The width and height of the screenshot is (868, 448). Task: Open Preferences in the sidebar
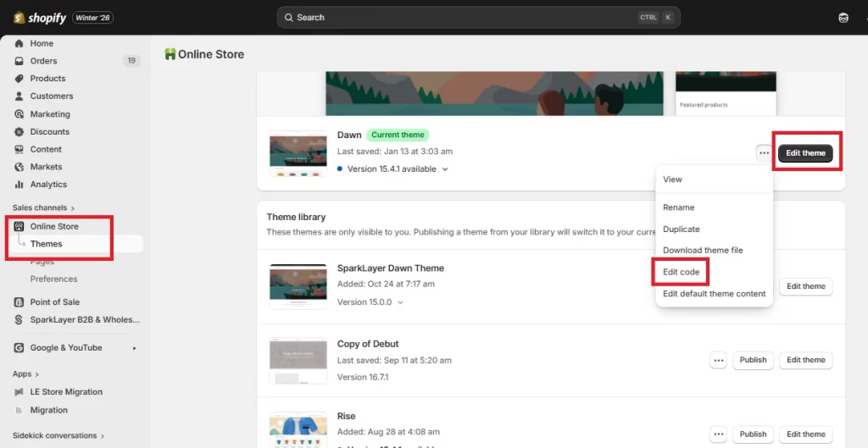click(53, 279)
